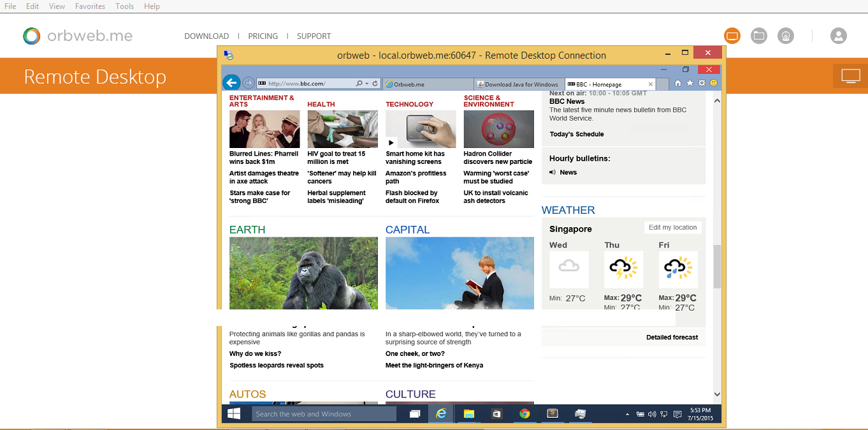The image size is (868, 430).
Task: Refresh the BBC page in IE
Action: coord(375,84)
